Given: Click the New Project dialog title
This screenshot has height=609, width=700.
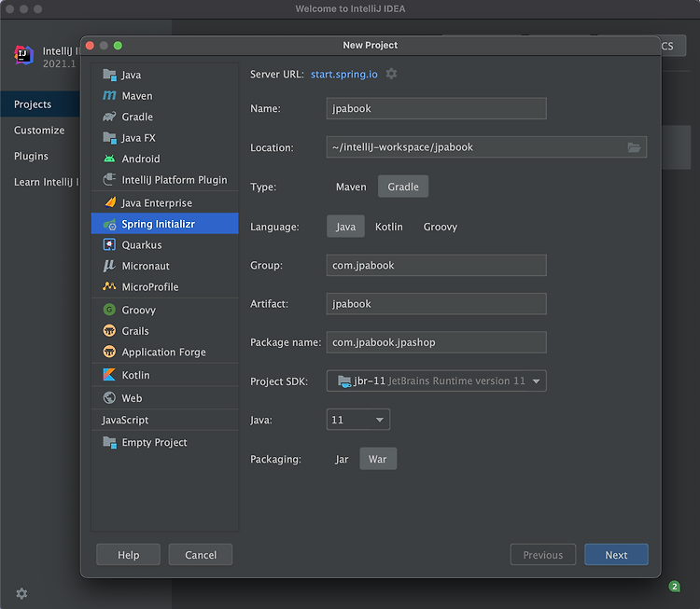Looking at the screenshot, I should [371, 45].
